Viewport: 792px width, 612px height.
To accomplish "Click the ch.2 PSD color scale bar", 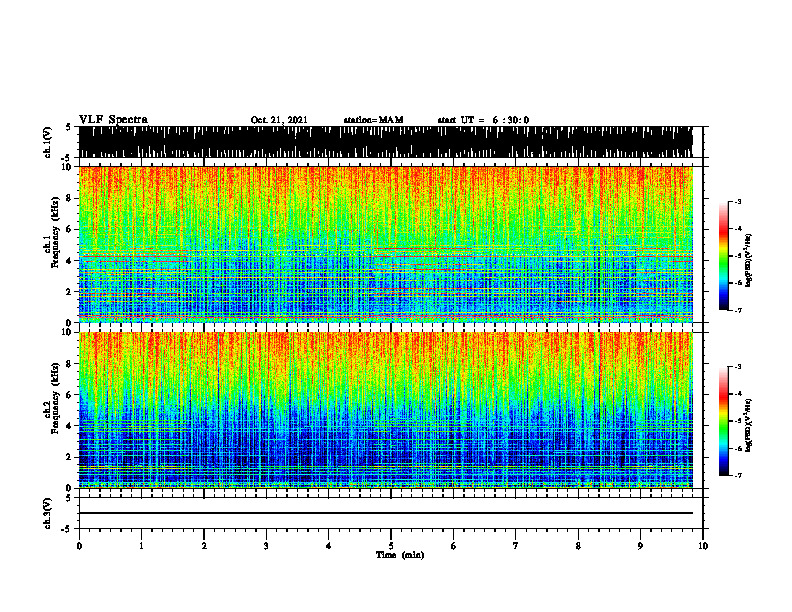I will [x=724, y=421].
